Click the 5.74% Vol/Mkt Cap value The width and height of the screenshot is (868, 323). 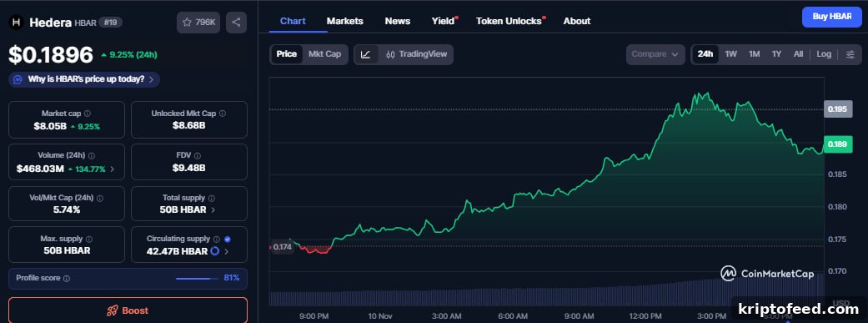coord(67,210)
